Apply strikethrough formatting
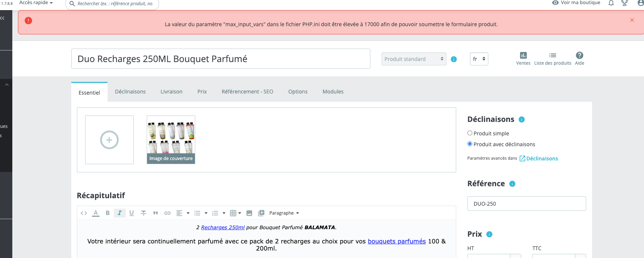The width and height of the screenshot is (644, 258). (143, 213)
